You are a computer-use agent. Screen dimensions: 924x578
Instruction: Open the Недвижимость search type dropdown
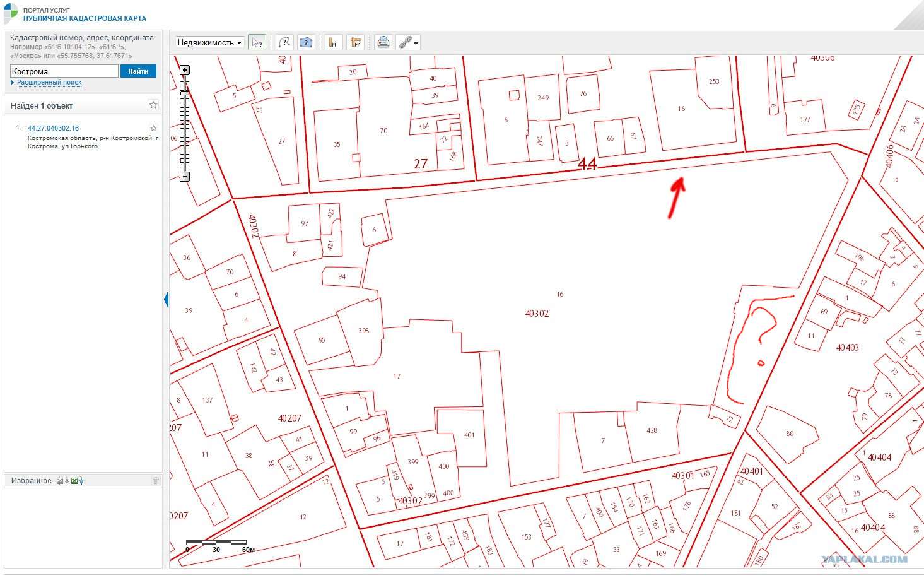click(x=210, y=42)
